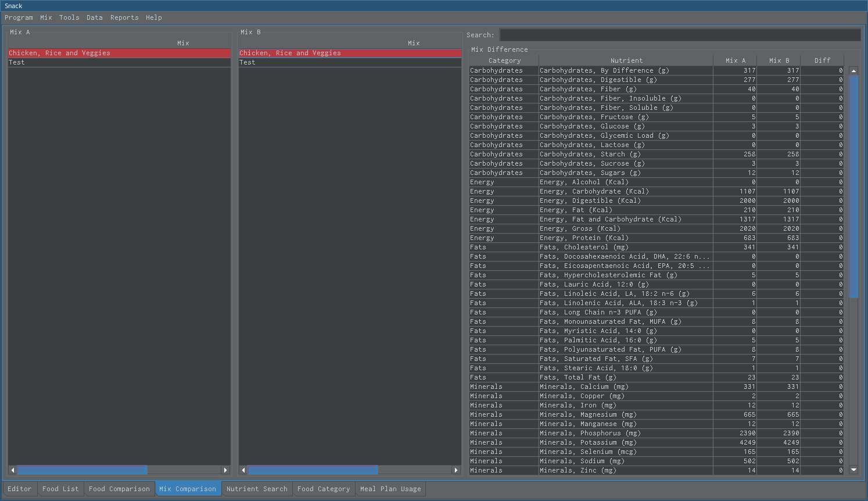Go to the Meal Plan Usage tab
Image resolution: width=868 pixels, height=501 pixels.
(x=390, y=489)
